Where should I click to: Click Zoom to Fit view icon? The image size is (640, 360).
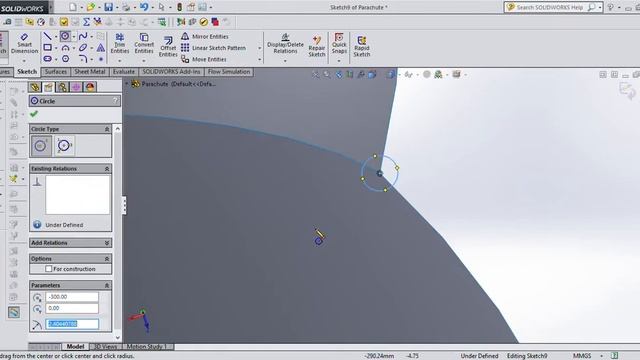316,74
